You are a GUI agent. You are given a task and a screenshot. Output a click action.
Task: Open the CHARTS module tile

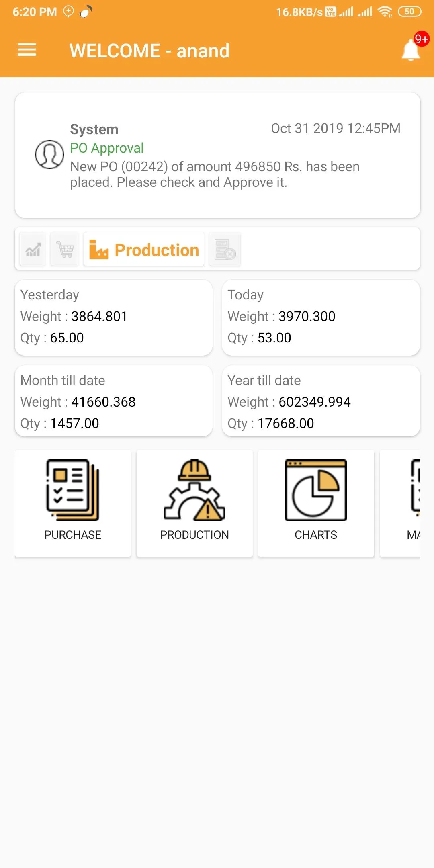coord(316,503)
